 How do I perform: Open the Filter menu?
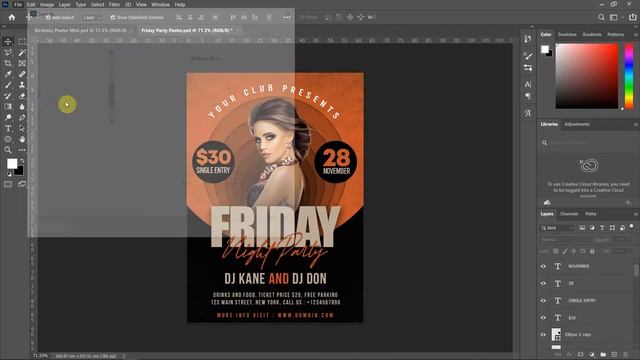[114, 4]
